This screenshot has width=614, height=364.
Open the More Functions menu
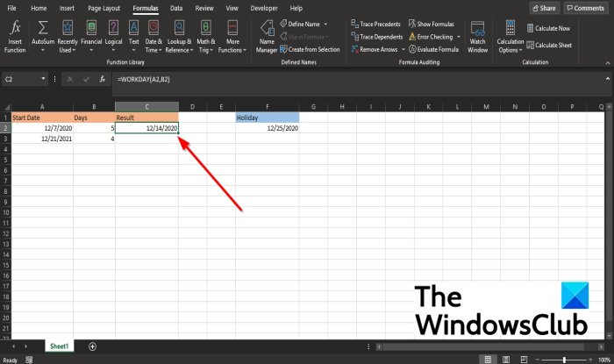tap(232, 37)
